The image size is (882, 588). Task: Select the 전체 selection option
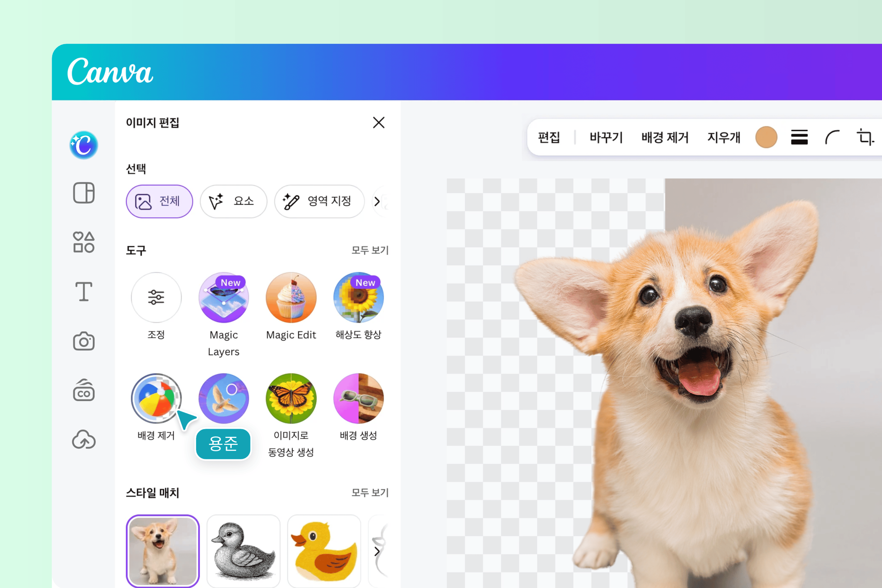(159, 201)
